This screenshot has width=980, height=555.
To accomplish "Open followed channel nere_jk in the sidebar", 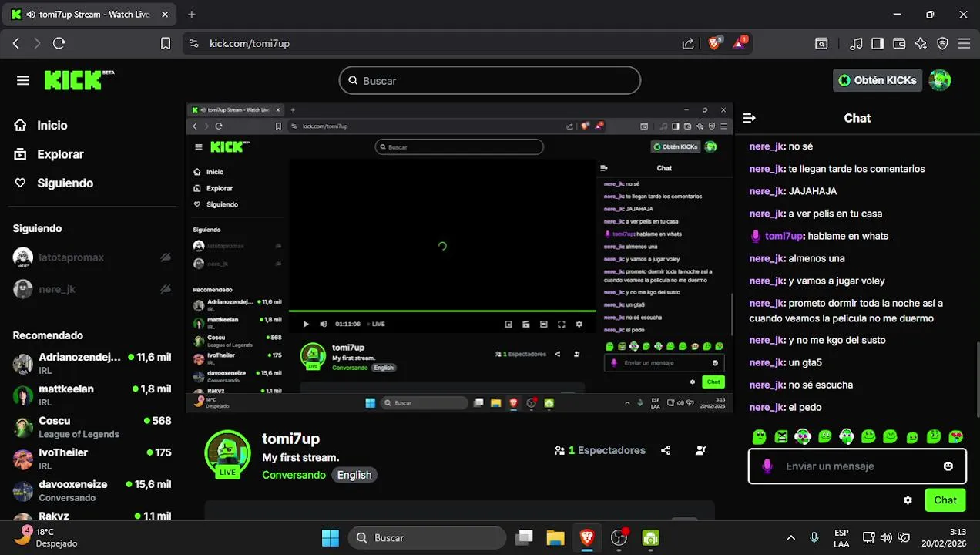I will click(92, 289).
